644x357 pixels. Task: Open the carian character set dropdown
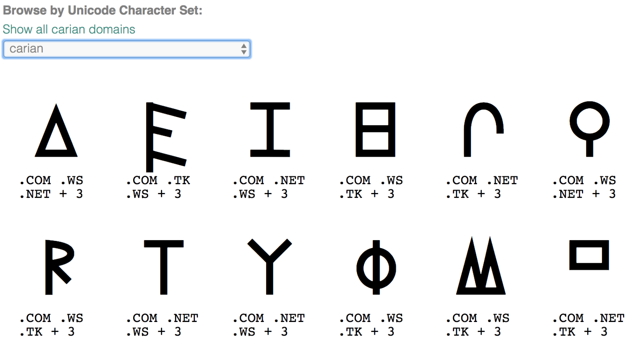[126, 49]
